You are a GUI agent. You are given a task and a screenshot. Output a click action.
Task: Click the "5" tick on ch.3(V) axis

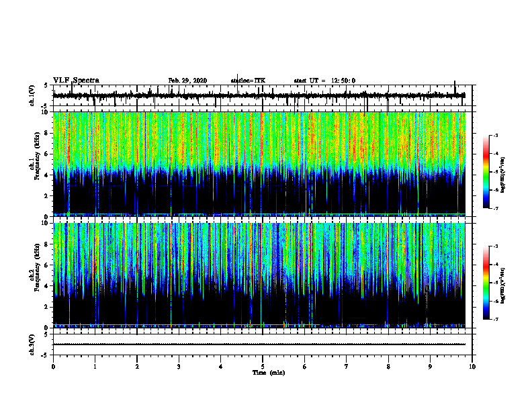(x=46, y=334)
